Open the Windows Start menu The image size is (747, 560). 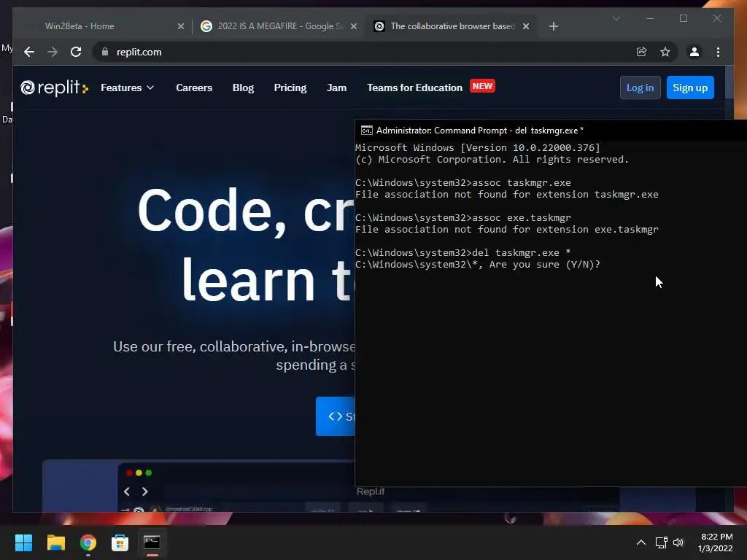(x=23, y=542)
